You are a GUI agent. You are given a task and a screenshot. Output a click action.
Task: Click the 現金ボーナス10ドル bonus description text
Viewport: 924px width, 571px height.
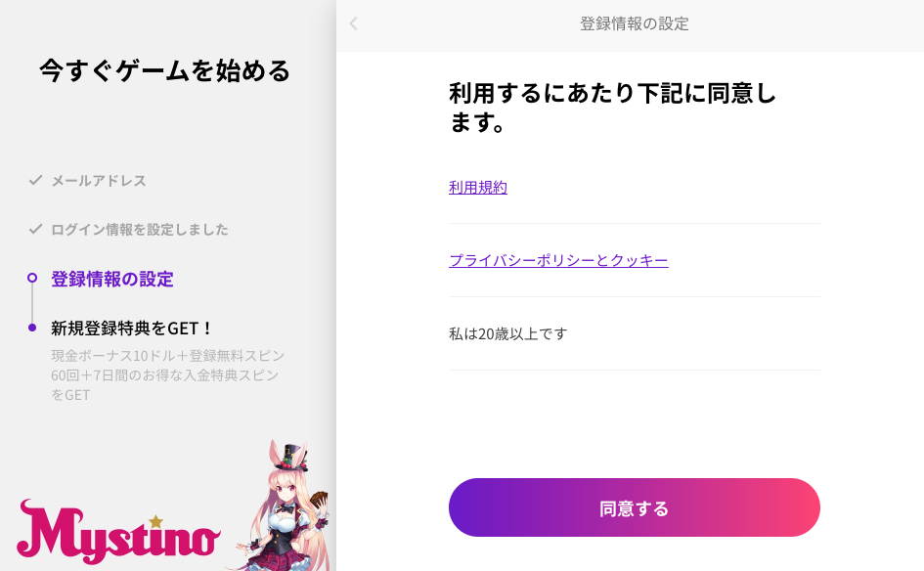[168, 374]
